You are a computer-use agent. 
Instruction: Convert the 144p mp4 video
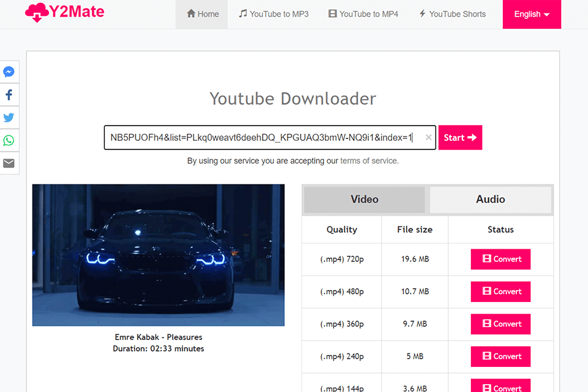click(x=500, y=386)
